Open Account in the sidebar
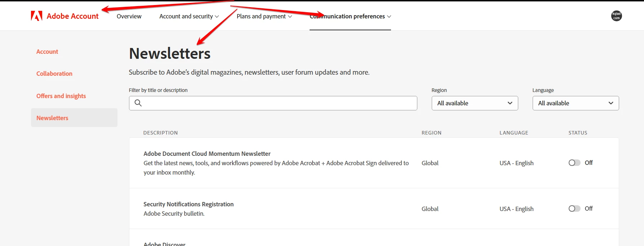 coord(47,52)
